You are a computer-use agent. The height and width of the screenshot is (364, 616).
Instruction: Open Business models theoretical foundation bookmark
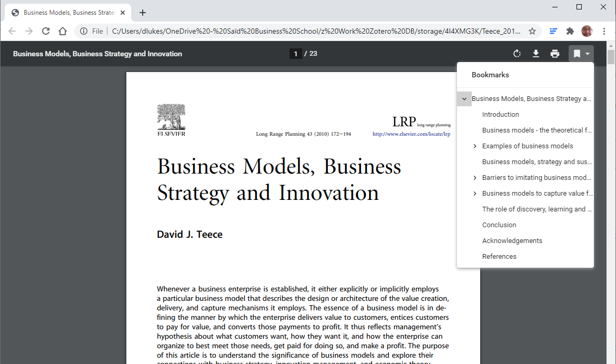point(536,130)
